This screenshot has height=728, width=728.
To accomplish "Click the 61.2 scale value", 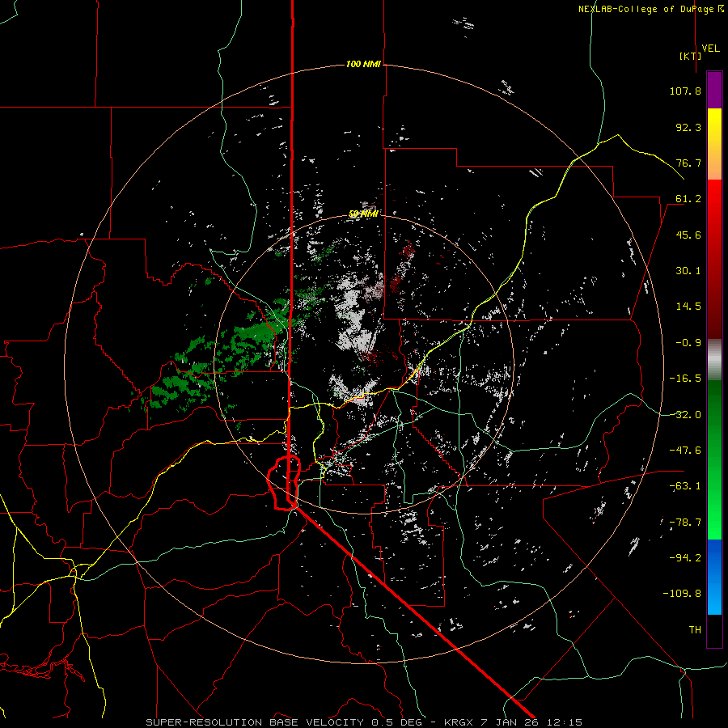I will pos(688,199).
